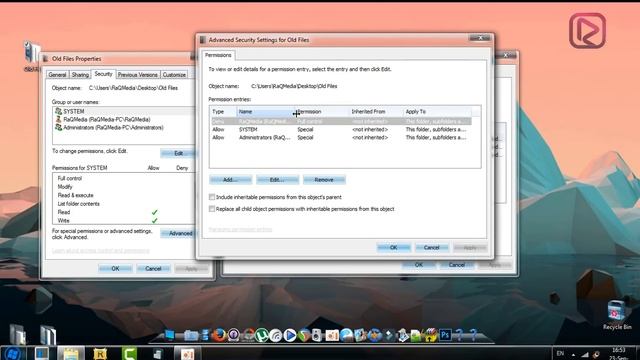Select the Deny RaQMedia permission entry
This screenshot has height=360, width=640.
(341, 121)
